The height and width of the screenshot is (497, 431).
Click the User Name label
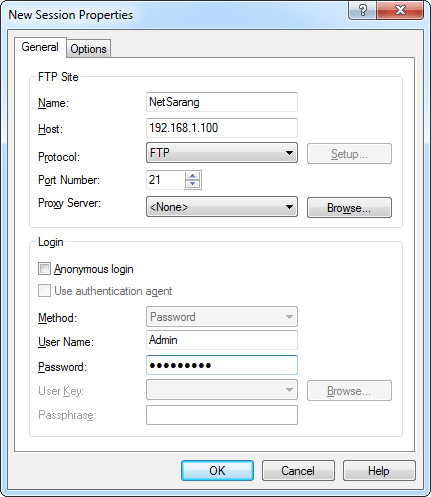click(66, 342)
